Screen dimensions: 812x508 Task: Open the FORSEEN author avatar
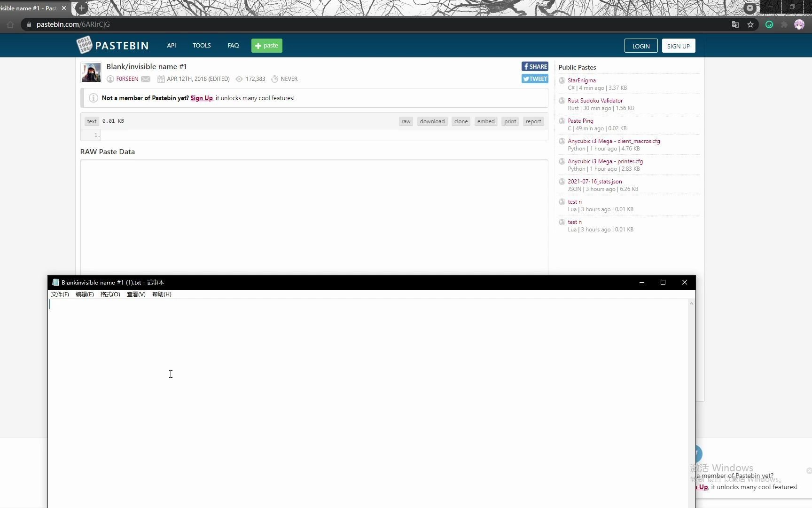(x=91, y=72)
